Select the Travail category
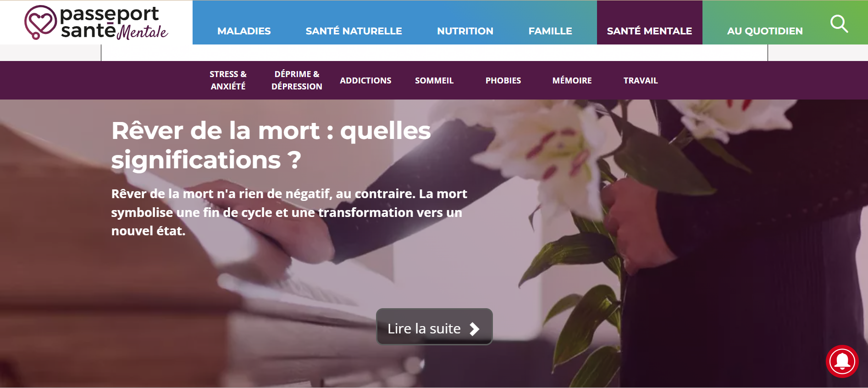 point(641,80)
